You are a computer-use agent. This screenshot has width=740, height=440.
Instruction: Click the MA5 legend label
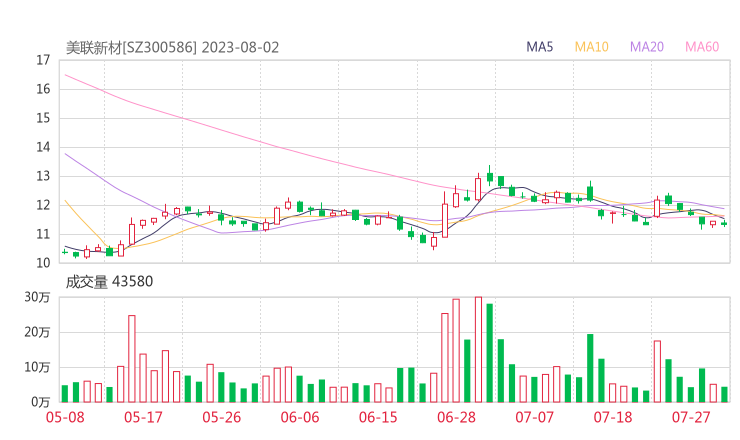(x=539, y=47)
